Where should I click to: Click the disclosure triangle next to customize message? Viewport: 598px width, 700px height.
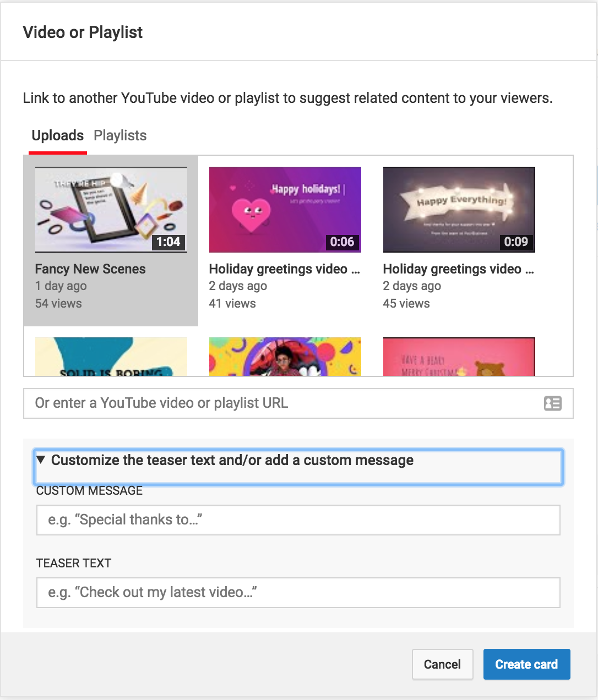(x=41, y=460)
